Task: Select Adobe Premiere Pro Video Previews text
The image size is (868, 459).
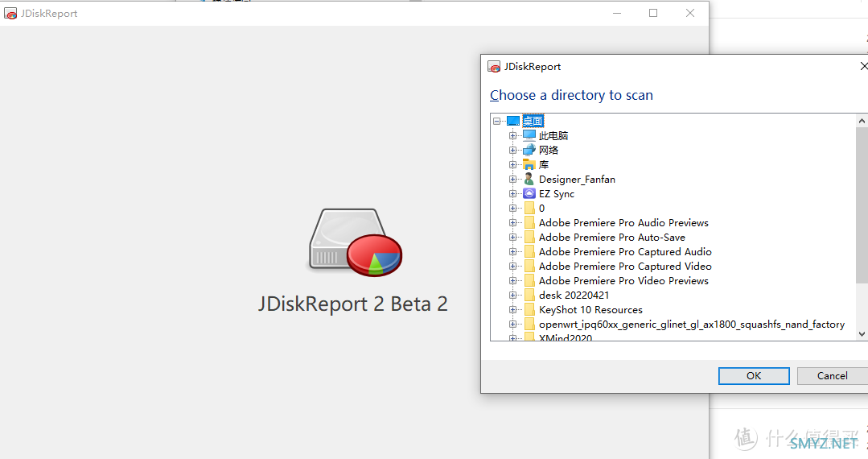Action: pos(623,280)
